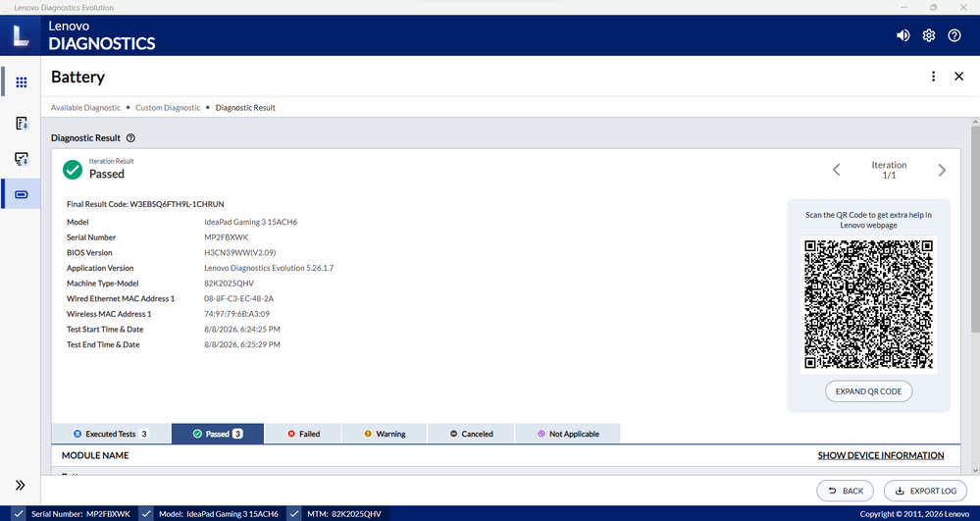Select the Executed Tests tab

(111, 434)
